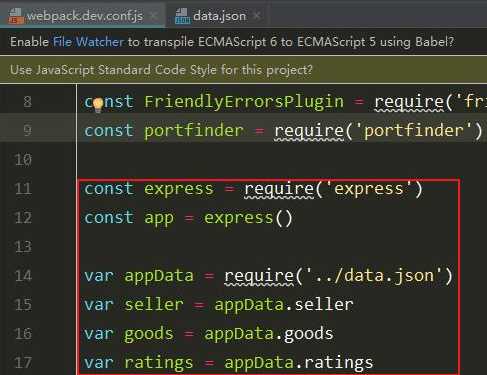Click the webpack.dev.conf.js file icon
The width and height of the screenshot is (487, 375).
click(x=15, y=16)
